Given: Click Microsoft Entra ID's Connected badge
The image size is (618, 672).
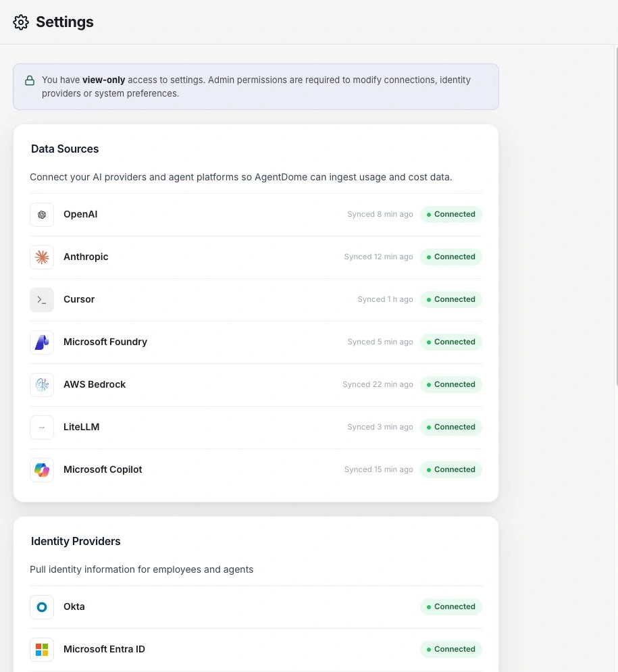Looking at the screenshot, I should (x=451, y=649).
